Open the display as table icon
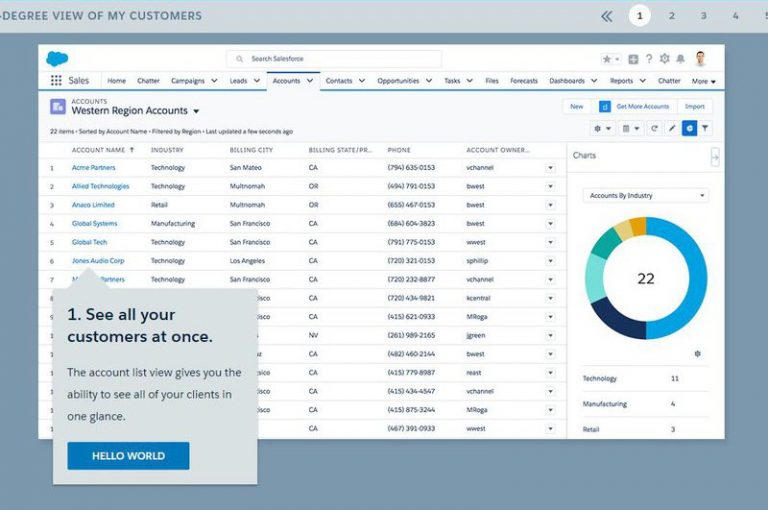Screen dimensions: 768x510 pyautogui.click(x=630, y=128)
